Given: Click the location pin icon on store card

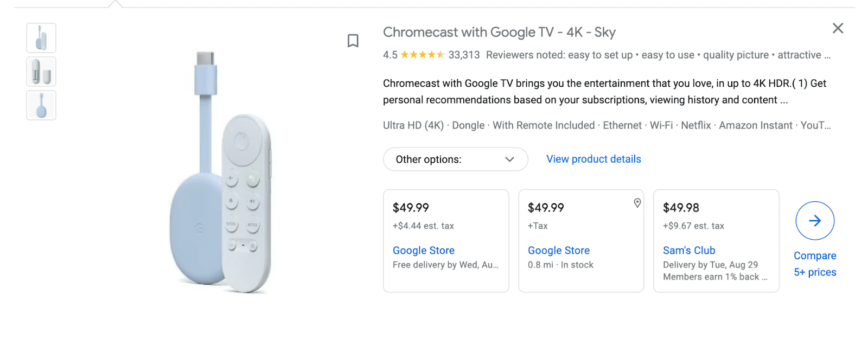Looking at the screenshot, I should click(637, 203).
